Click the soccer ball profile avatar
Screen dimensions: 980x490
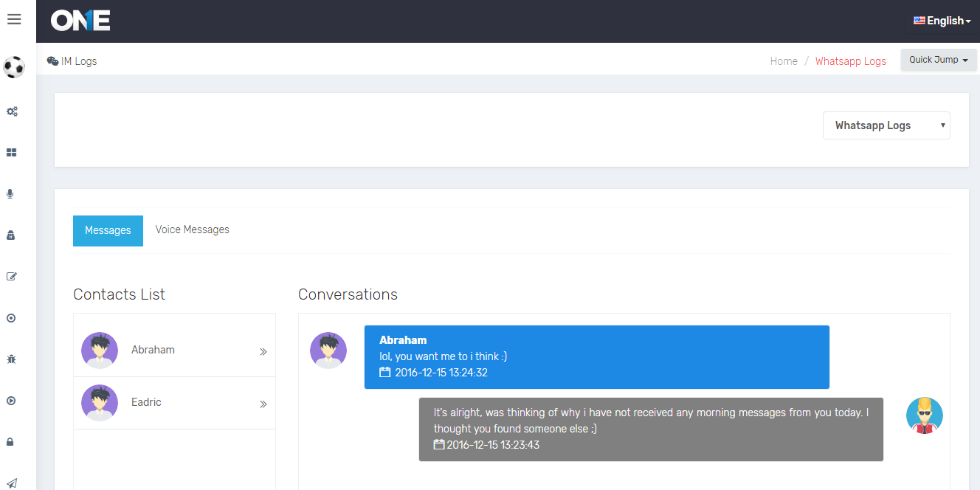(14, 67)
